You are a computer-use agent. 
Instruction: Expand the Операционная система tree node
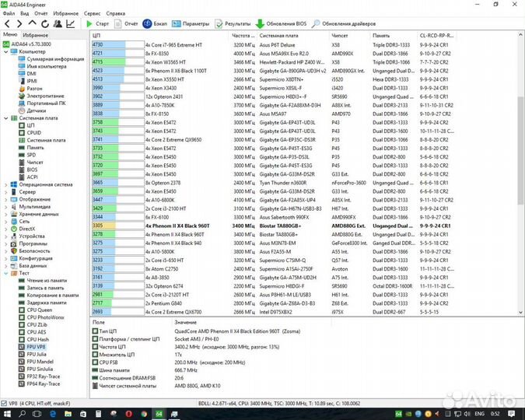pos(6,184)
